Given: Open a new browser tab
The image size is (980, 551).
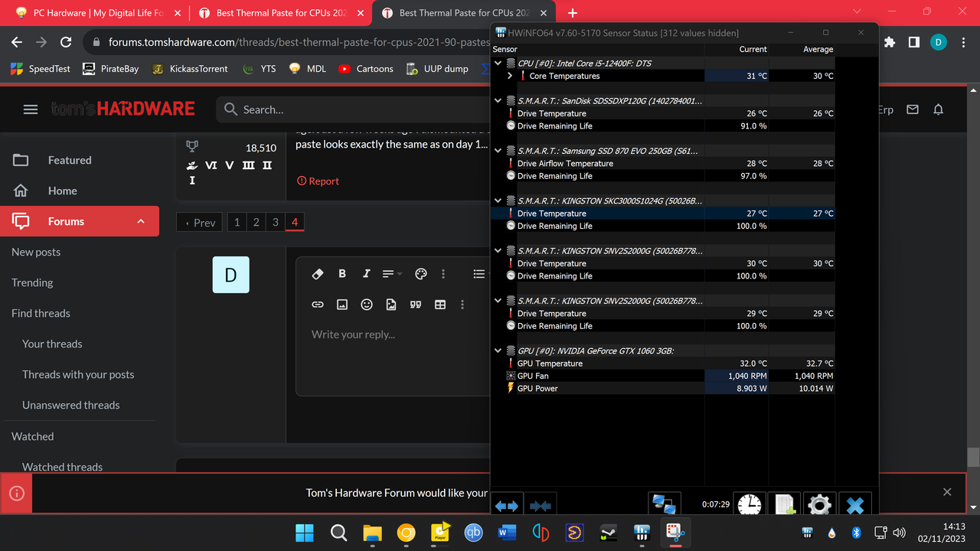Looking at the screenshot, I should tap(573, 13).
